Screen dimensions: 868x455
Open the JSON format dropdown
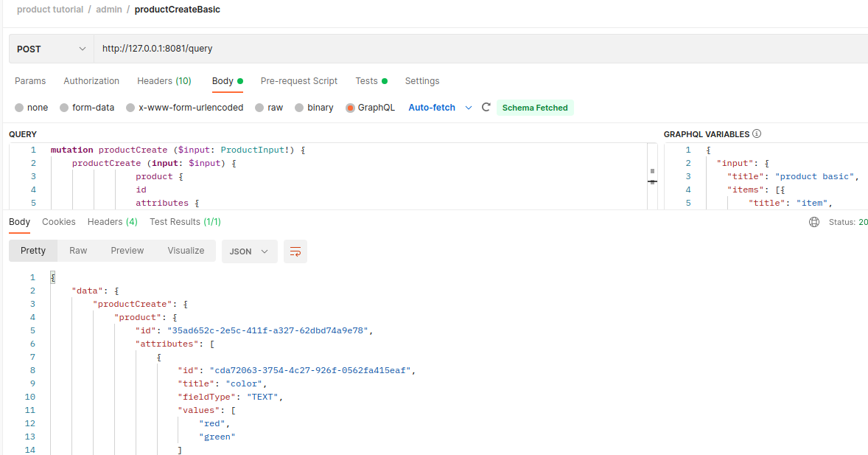pyautogui.click(x=249, y=251)
